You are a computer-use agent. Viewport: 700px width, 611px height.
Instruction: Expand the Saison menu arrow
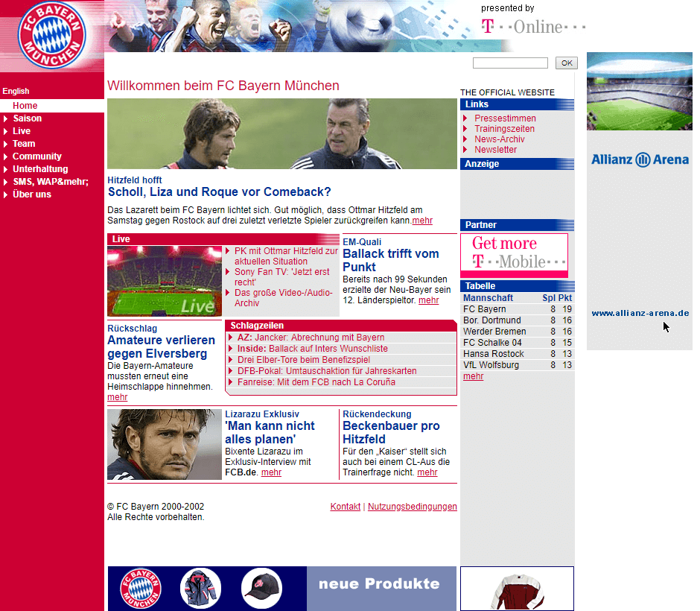tap(6, 118)
